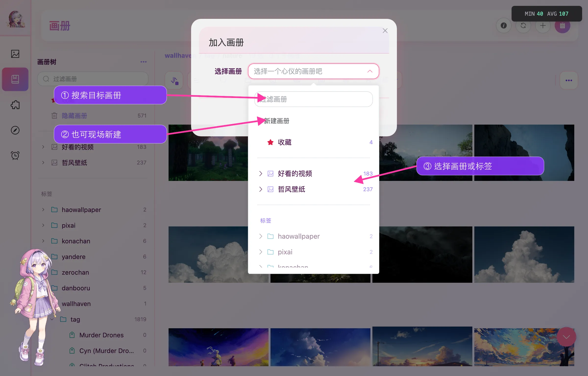Select zerochan tag in sidebar
The width and height of the screenshot is (588, 376).
(93, 272)
